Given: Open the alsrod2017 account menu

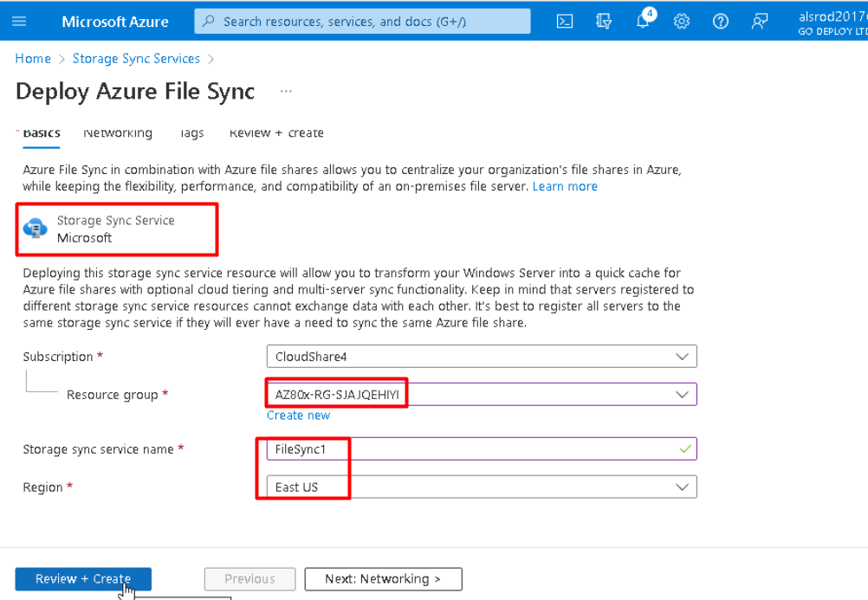Looking at the screenshot, I should pyautogui.click(x=832, y=23).
